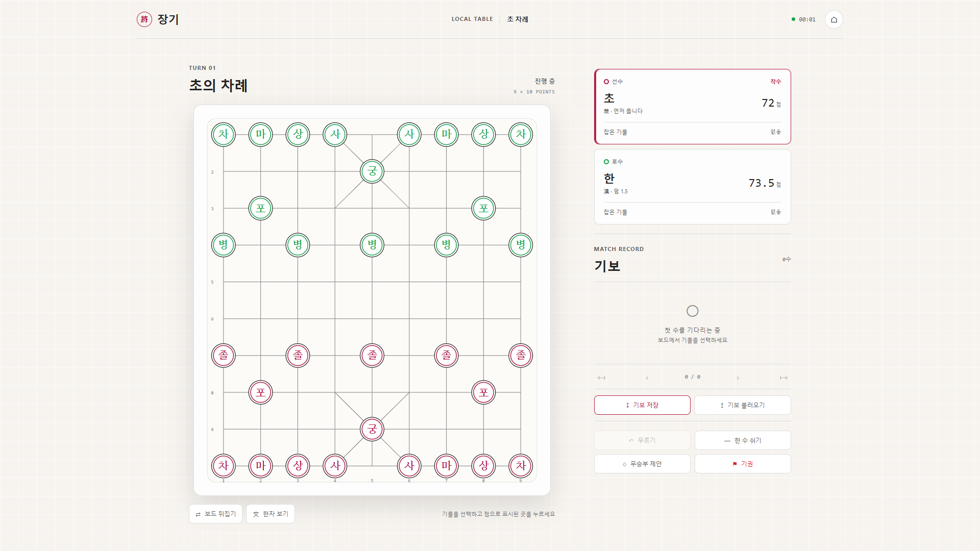Click the red 將 logo emblem
Image resolution: width=980 pixels, height=551 pixels.
(x=144, y=19)
